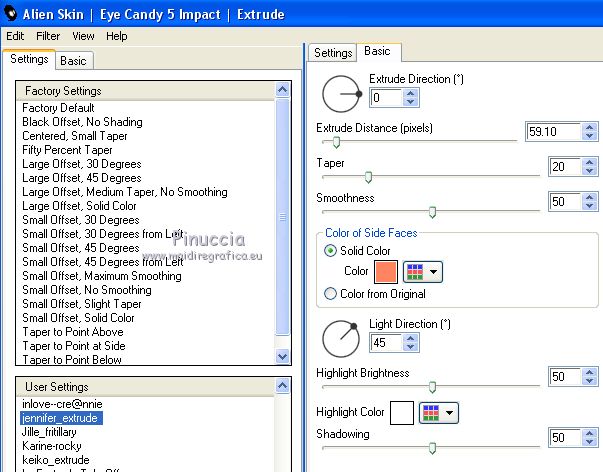Increase Smoothness with up arrow

click(x=590, y=197)
